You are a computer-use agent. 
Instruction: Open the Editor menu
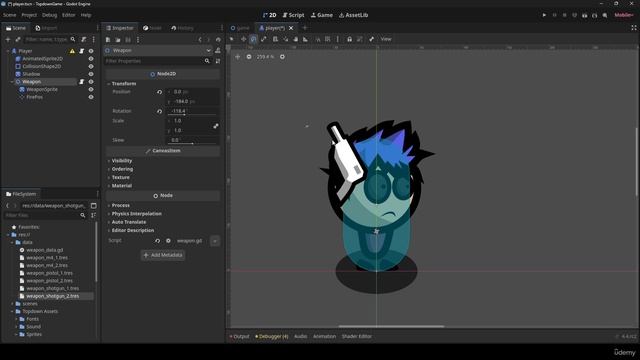[x=69, y=15]
